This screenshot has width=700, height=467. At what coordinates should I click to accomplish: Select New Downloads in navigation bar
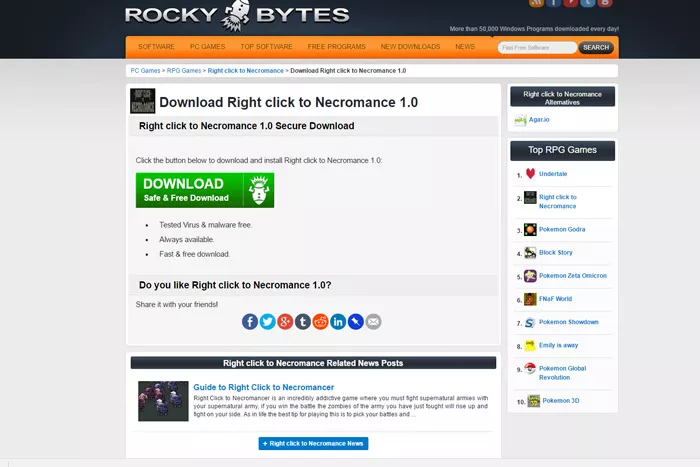pyautogui.click(x=410, y=47)
